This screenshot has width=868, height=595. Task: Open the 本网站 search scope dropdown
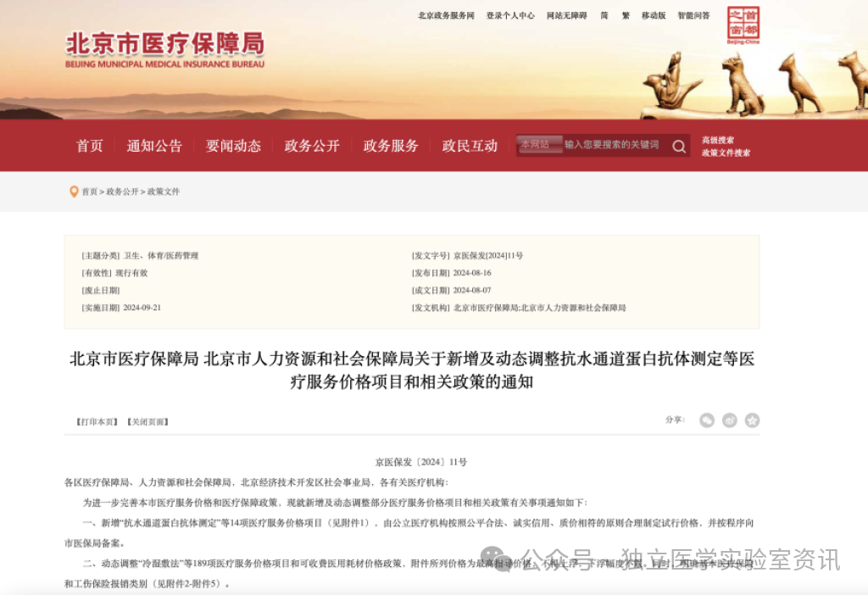click(x=540, y=144)
